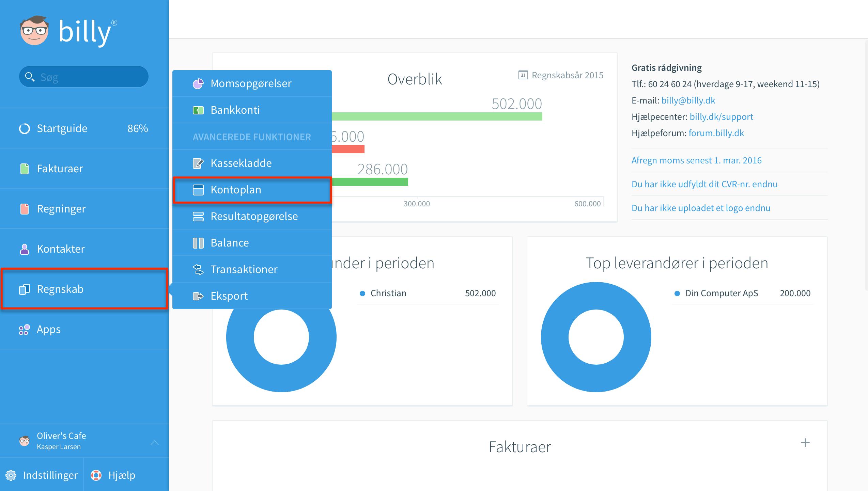Open Startguide in the sidebar
Screen dimensions: 868x491
tap(84, 128)
